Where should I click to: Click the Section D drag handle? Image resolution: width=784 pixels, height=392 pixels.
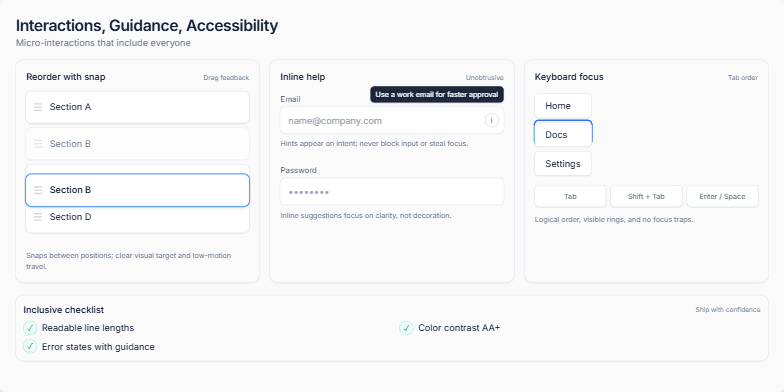[x=38, y=217]
